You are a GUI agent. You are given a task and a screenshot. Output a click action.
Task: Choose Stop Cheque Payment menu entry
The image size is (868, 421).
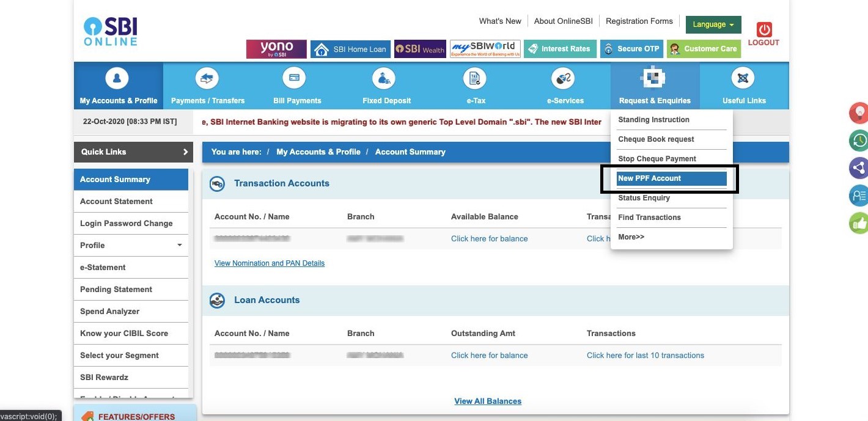point(657,158)
